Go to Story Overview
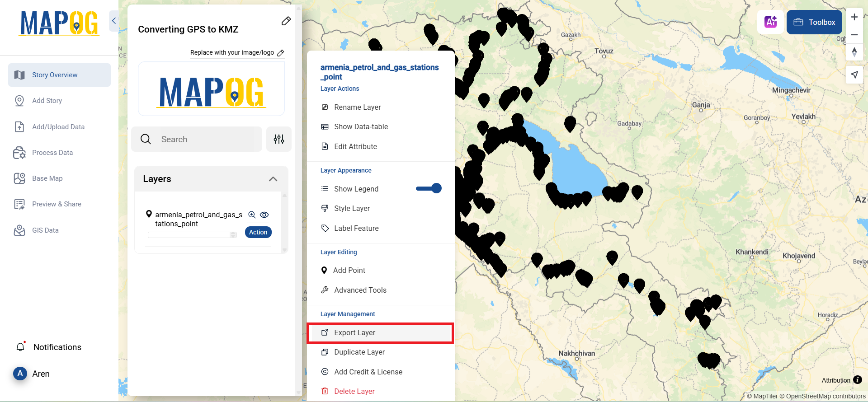This screenshot has width=868, height=402. (59, 75)
